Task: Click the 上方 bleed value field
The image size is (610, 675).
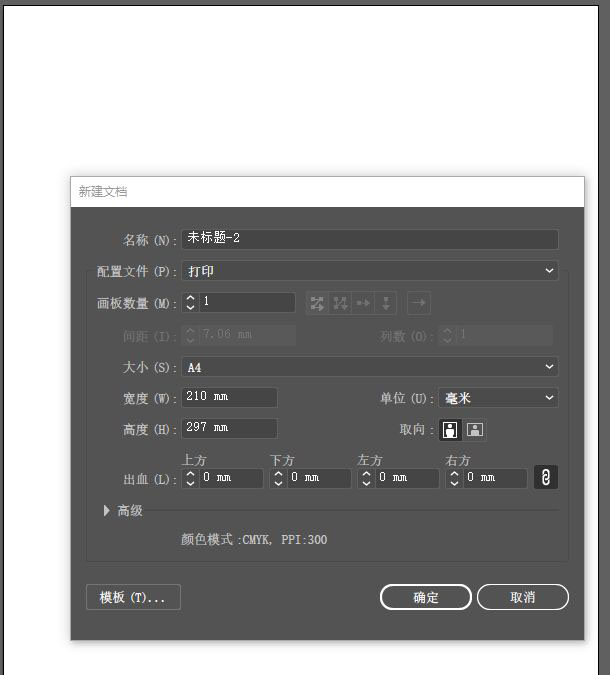Action: pos(231,478)
